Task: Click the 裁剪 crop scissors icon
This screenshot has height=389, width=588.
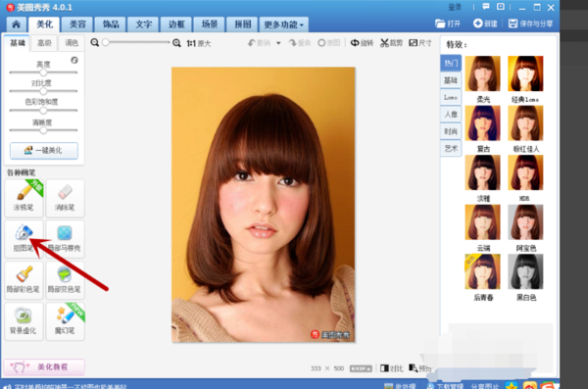Action: [384, 43]
